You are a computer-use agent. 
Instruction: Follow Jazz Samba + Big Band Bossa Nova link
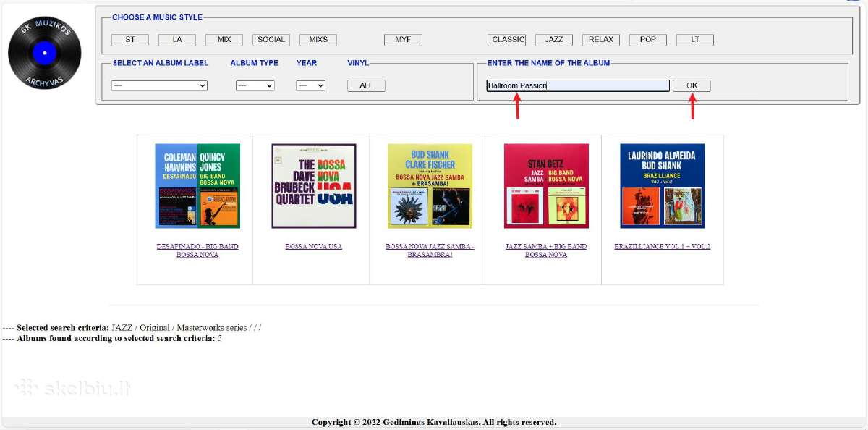point(546,250)
